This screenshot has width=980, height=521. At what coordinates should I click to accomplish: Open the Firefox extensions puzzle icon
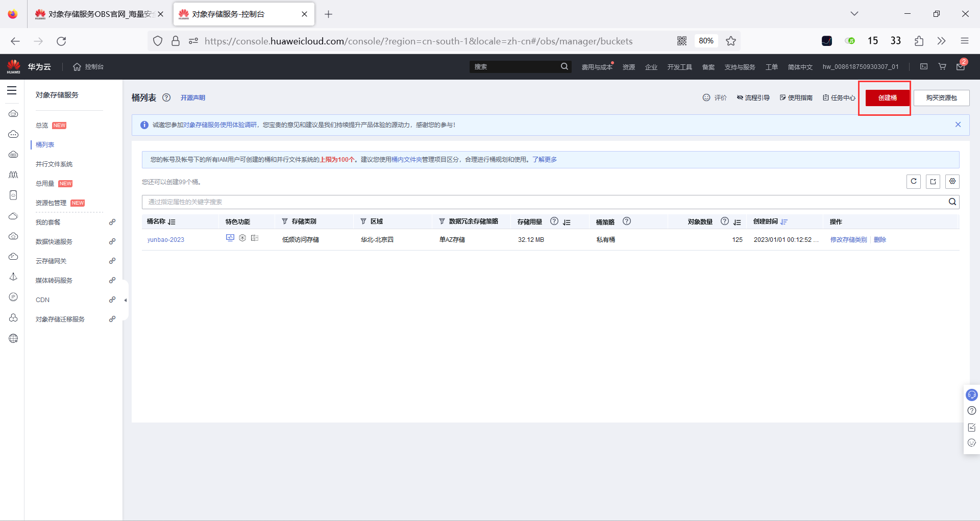[x=919, y=41]
